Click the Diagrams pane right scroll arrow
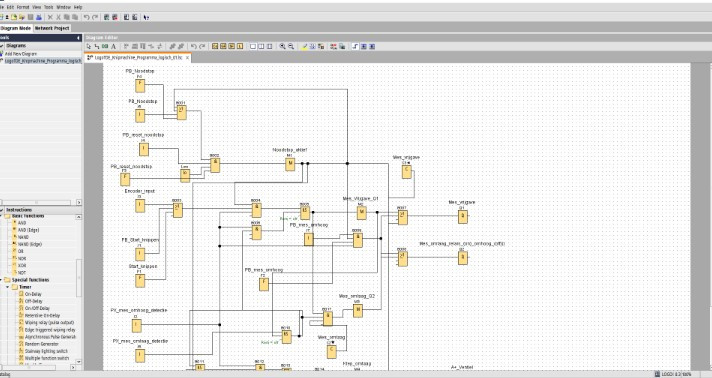712x378 pixels. click(x=79, y=202)
